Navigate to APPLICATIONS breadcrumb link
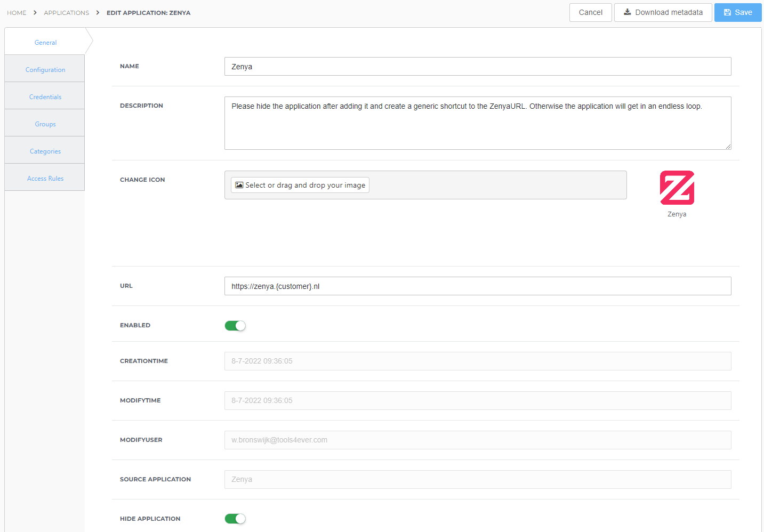Viewport: 764px width, 532px height. 67,12
